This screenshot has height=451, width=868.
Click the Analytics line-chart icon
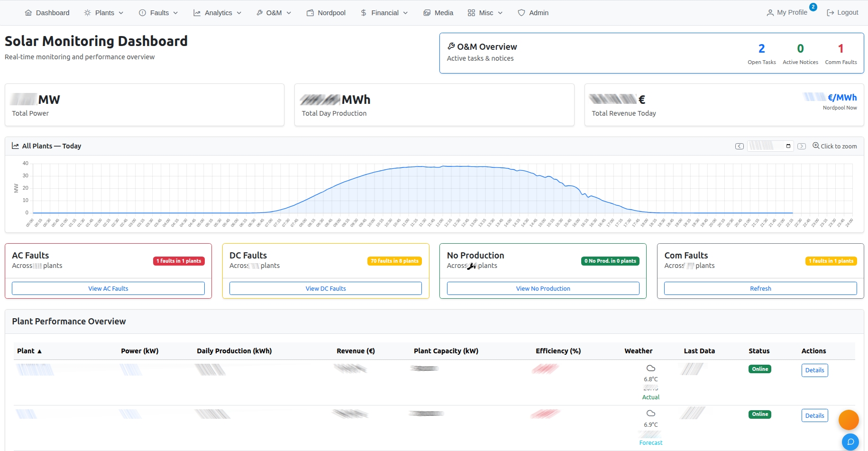click(x=196, y=13)
